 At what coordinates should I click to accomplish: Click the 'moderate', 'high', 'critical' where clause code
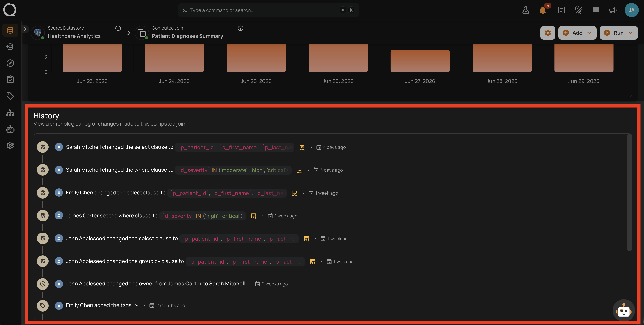pyautogui.click(x=233, y=170)
